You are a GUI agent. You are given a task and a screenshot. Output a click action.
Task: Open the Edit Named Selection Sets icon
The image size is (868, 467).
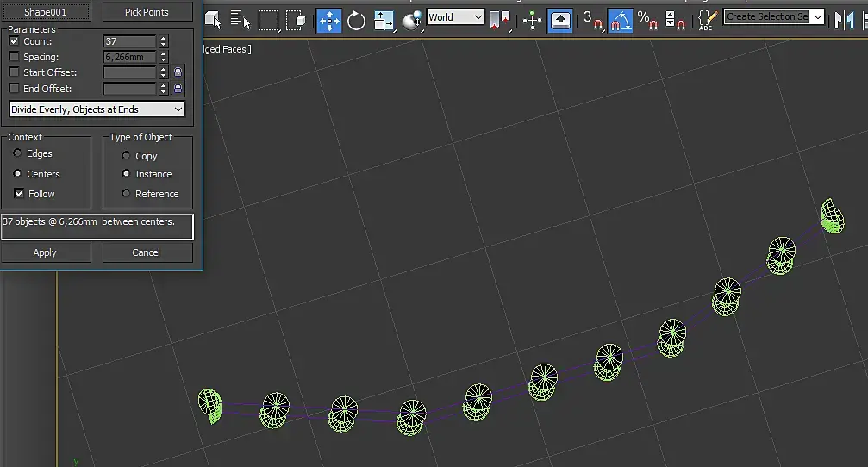(707, 21)
